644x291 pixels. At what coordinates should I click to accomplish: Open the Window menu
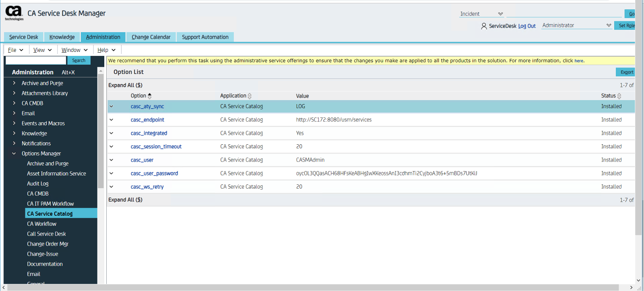point(74,50)
